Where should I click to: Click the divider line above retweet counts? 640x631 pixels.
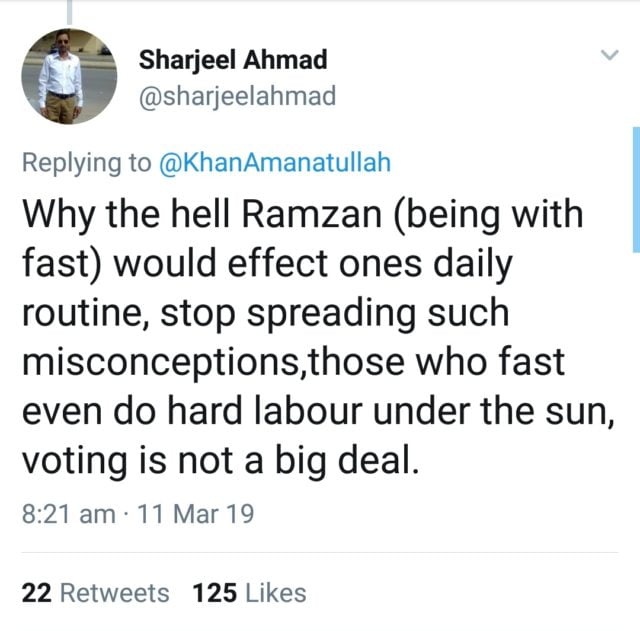[320, 552]
